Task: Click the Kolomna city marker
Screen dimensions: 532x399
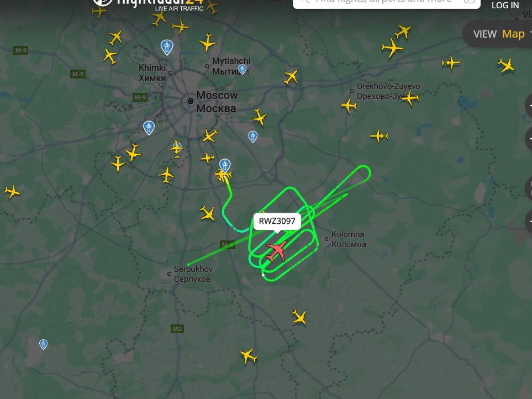Action: (326, 239)
